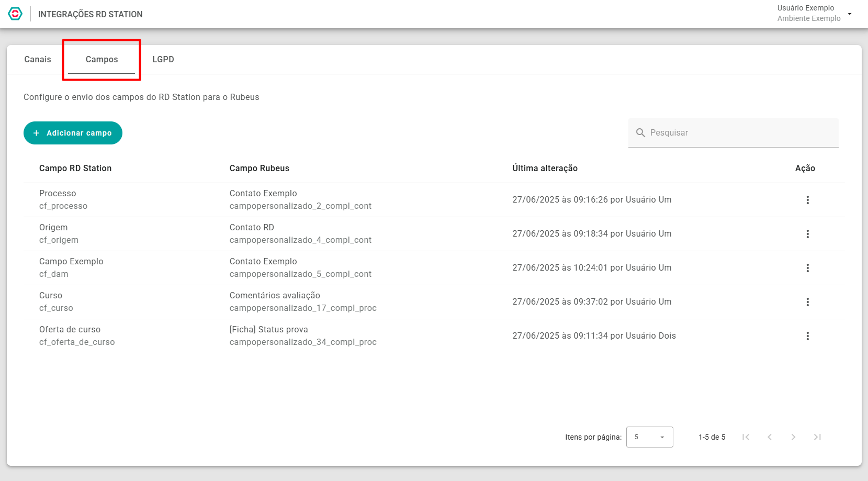This screenshot has height=481, width=868.
Task: Open actions menu for Curso row
Action: pyautogui.click(x=807, y=302)
